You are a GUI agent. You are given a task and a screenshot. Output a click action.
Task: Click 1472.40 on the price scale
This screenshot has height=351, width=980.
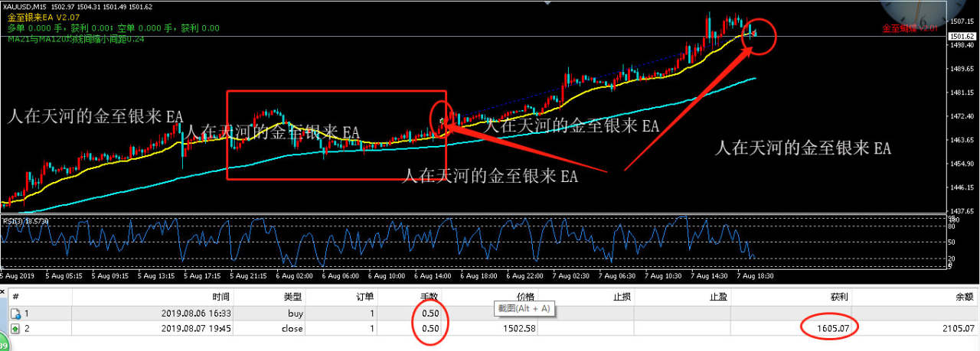coord(962,116)
